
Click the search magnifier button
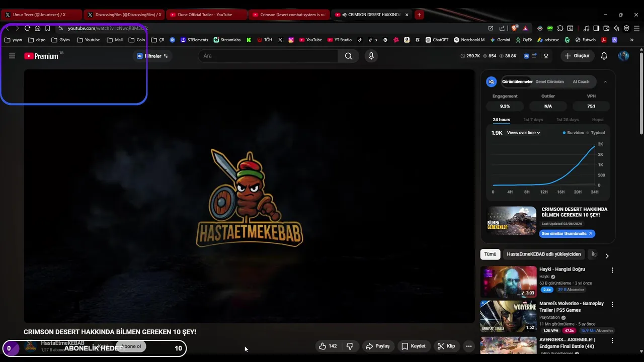click(348, 56)
